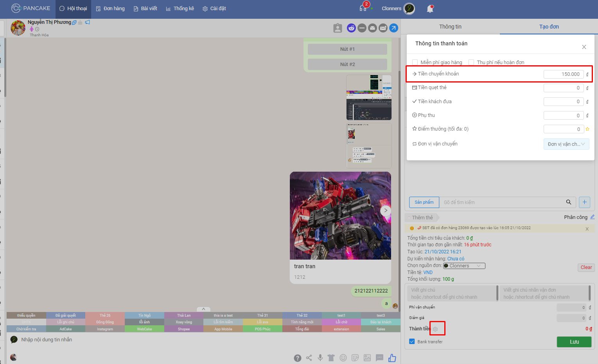Click the plus button to add product

pos(584,202)
